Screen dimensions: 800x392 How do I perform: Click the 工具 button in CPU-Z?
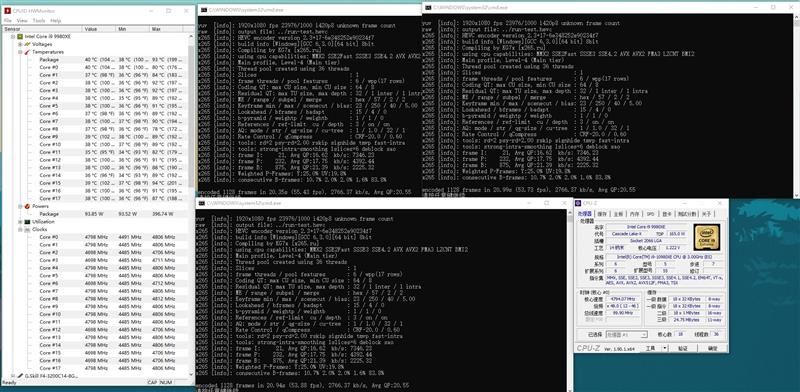point(651,348)
